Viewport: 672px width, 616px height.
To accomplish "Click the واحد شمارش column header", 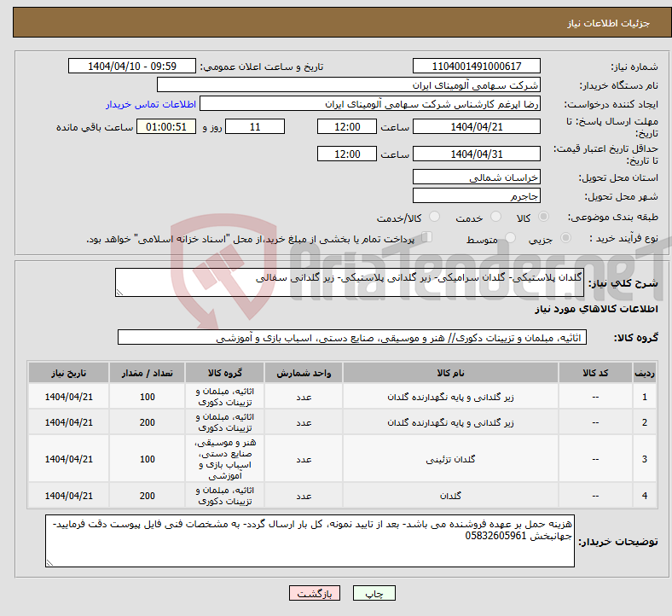I will 304,373.
